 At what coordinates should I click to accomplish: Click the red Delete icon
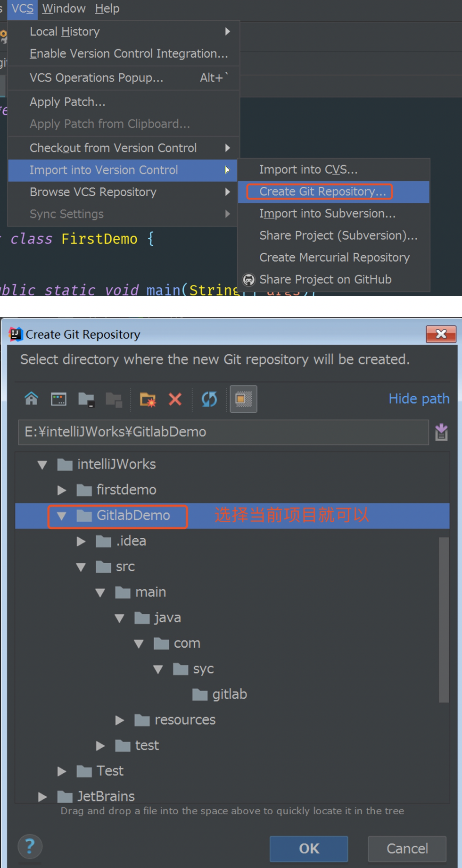click(x=175, y=400)
